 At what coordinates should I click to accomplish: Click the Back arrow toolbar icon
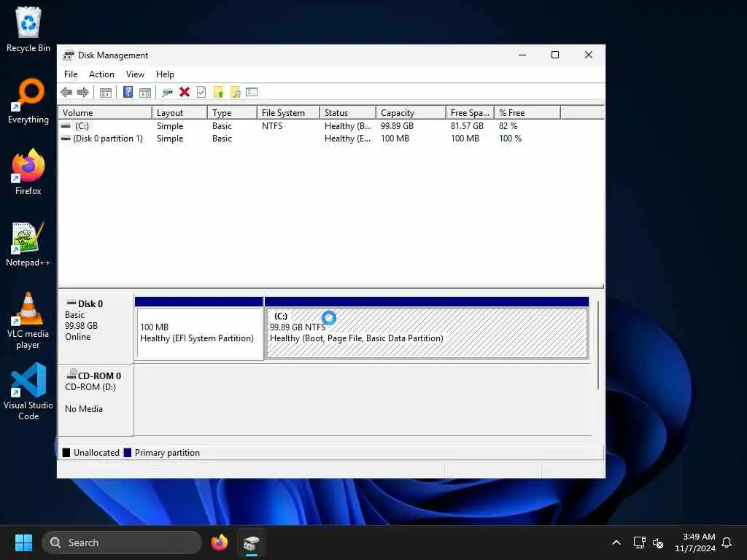pos(66,93)
